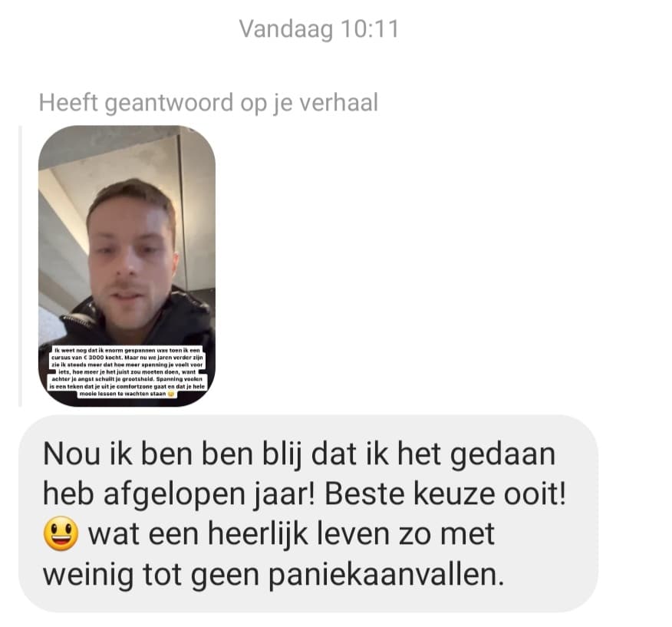Tap 'weinig tot geen' in last line
Viewport: 672px width, 627px height.
[x=151, y=575]
